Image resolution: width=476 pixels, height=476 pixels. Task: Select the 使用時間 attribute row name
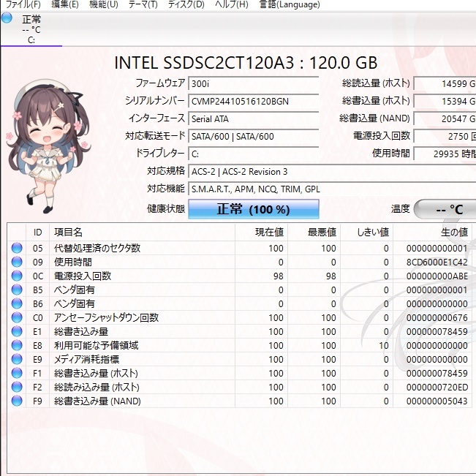point(73,262)
